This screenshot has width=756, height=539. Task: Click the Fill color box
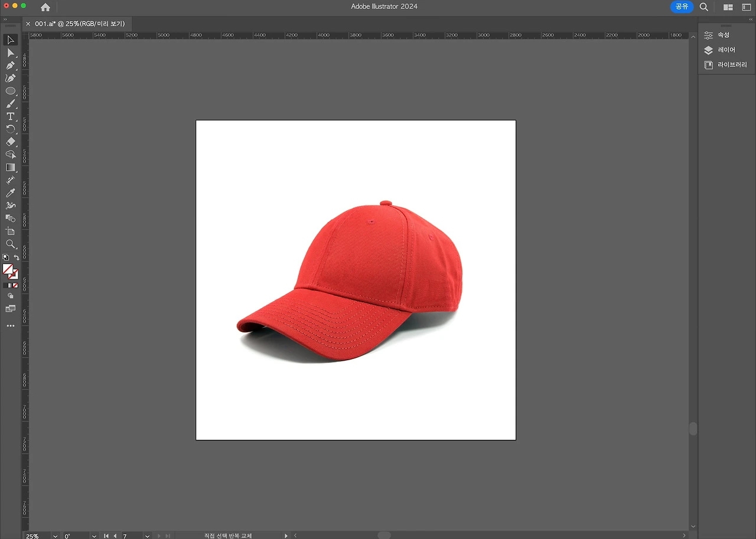[x=8, y=269]
